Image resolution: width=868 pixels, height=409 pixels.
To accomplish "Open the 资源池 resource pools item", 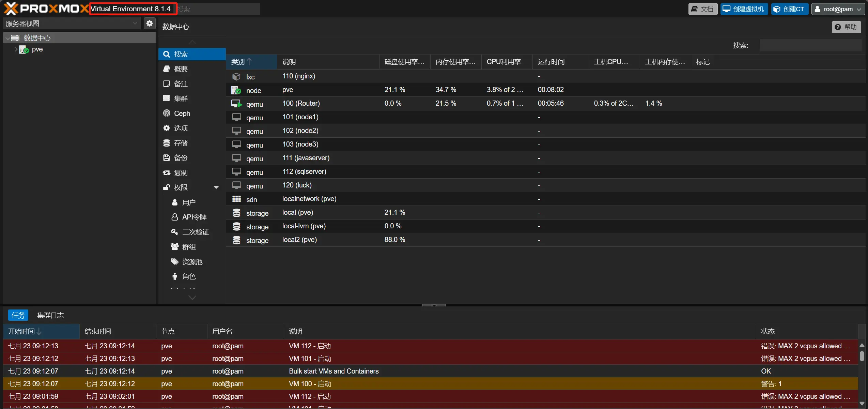I will (192, 262).
